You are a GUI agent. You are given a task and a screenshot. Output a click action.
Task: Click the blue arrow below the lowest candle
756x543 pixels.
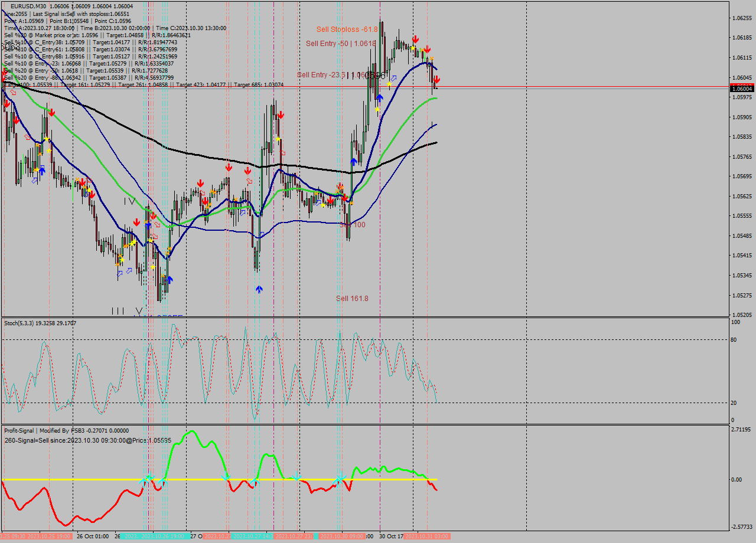click(259, 288)
